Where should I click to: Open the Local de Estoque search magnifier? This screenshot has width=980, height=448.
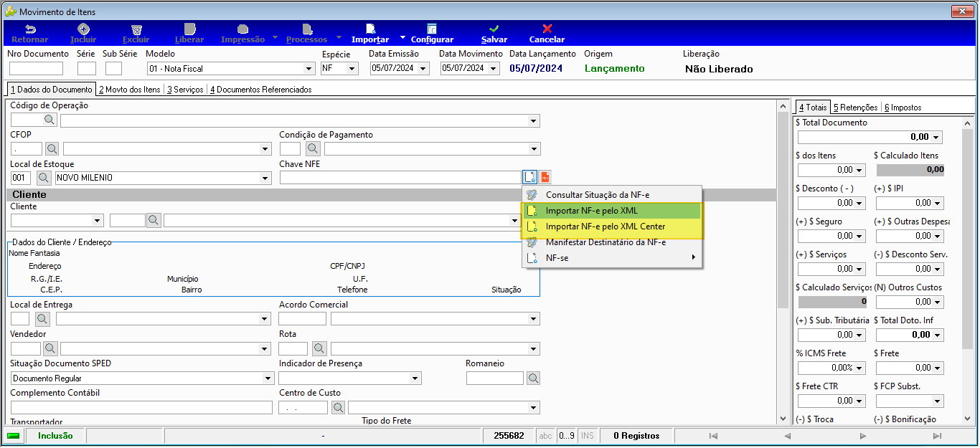pos(44,177)
